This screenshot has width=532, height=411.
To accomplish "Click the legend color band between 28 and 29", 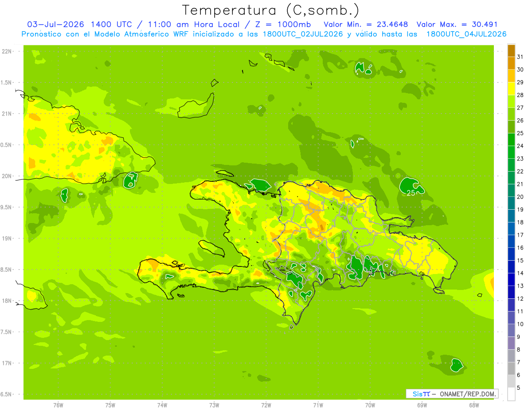I will coord(511,89).
